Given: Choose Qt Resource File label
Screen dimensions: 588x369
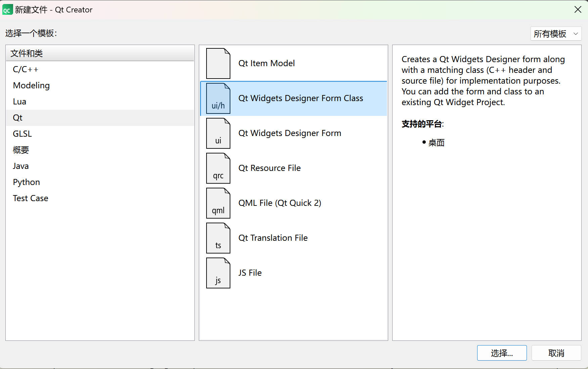Looking at the screenshot, I should (x=270, y=168).
